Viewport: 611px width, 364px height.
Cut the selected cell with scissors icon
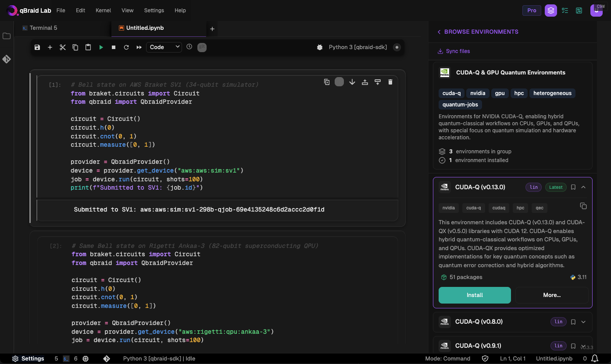point(63,47)
